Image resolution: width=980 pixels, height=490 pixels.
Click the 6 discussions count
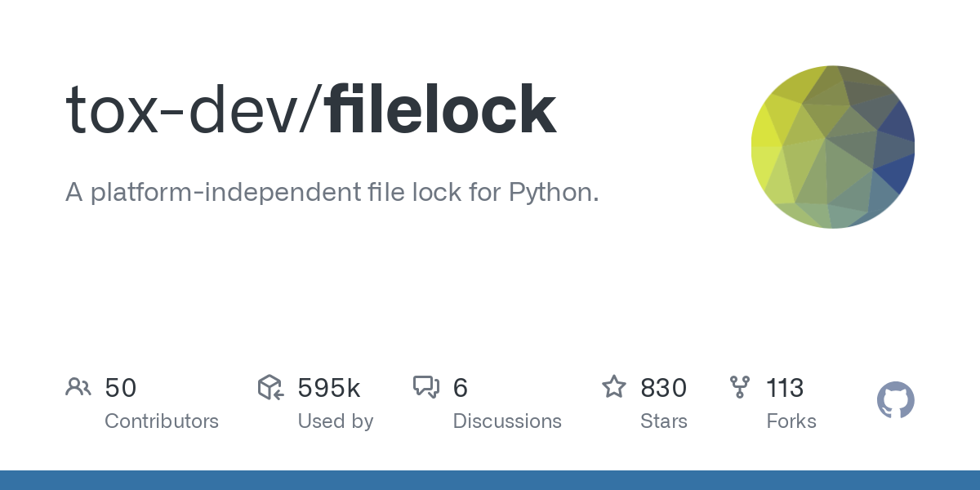[x=461, y=388]
